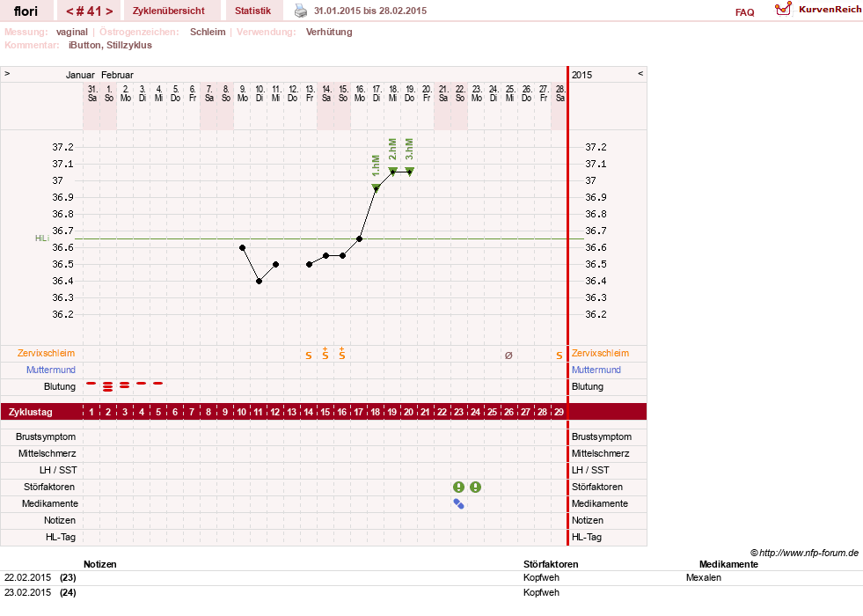Click Kopfweh entry for 22.02.2015
The width and height of the screenshot is (863, 616).
coord(541,577)
